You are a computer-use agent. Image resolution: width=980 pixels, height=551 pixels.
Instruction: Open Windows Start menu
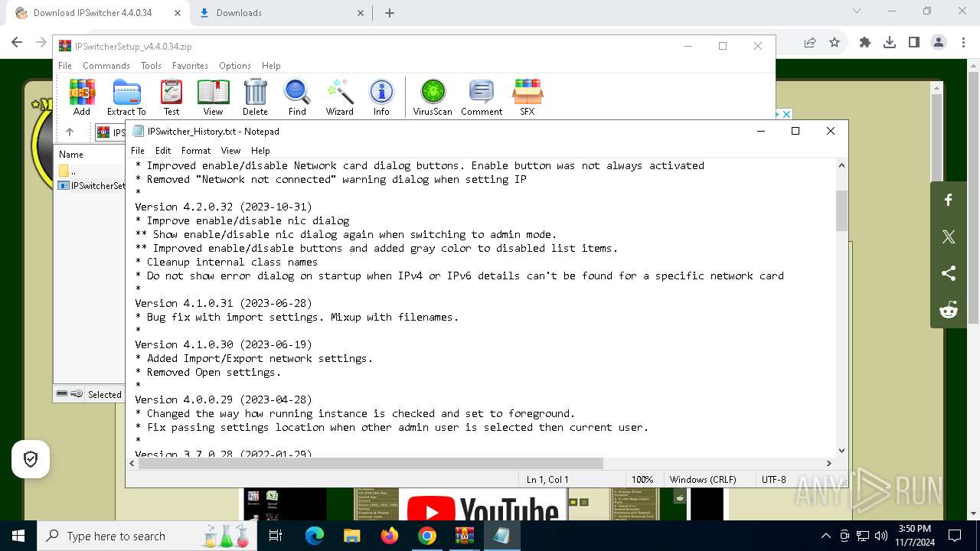click(x=18, y=536)
